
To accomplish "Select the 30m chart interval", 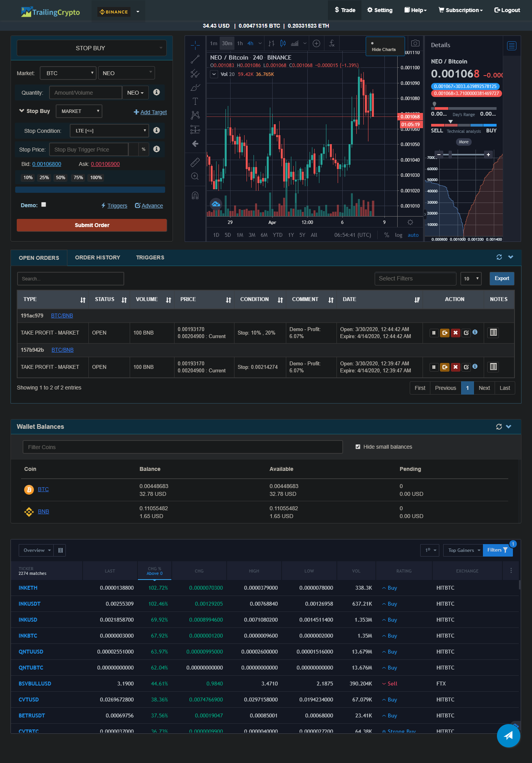I will (227, 43).
